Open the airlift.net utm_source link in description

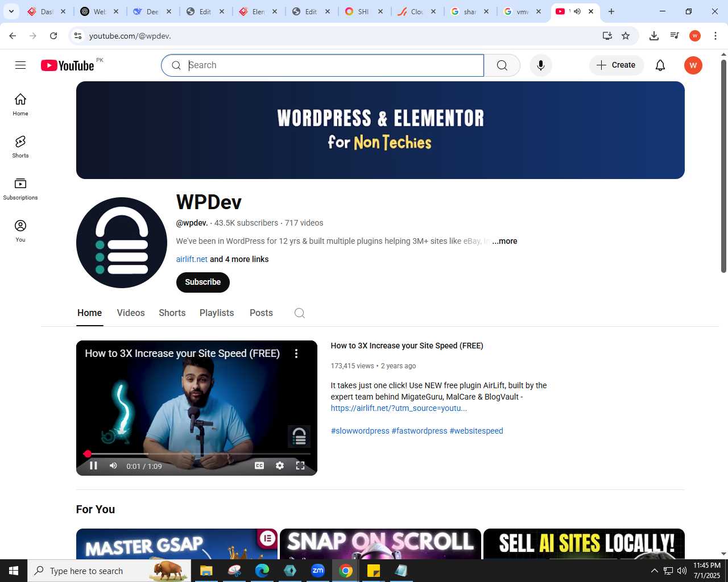click(x=399, y=408)
